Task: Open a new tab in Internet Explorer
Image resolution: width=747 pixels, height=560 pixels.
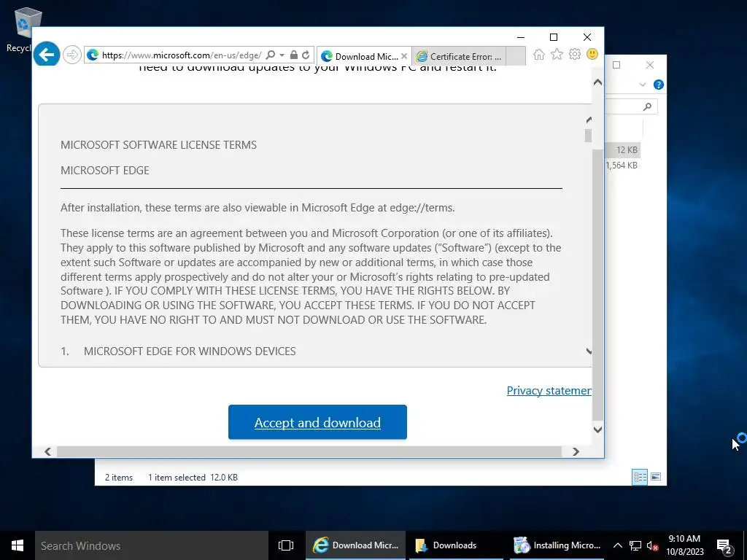Action: tap(516, 56)
